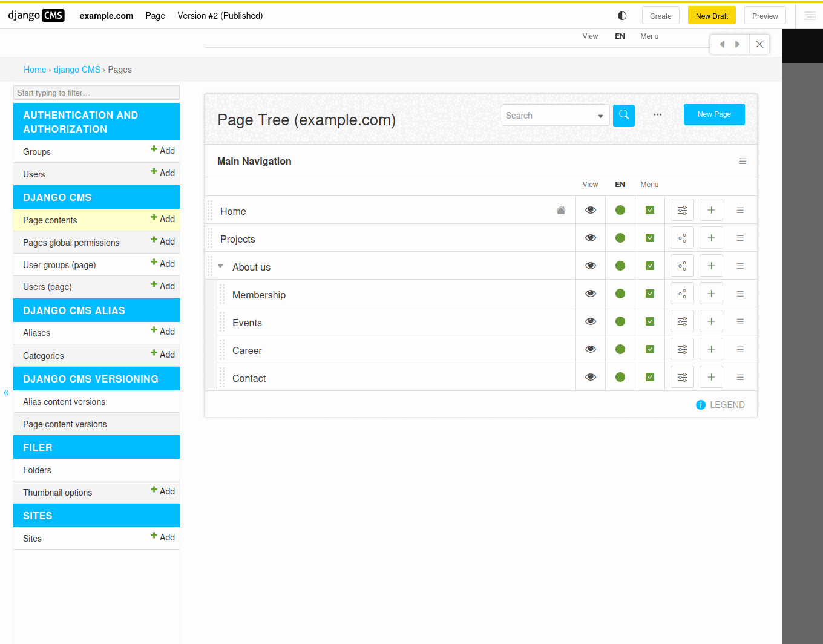Add a child page under Membership with plus
This screenshot has width=823, height=644.
click(711, 294)
